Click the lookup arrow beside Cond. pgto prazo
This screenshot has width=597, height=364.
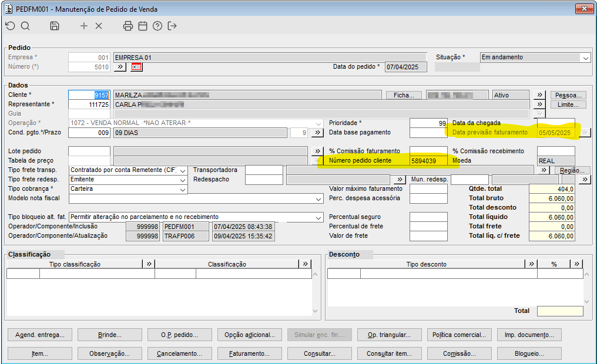click(x=317, y=132)
